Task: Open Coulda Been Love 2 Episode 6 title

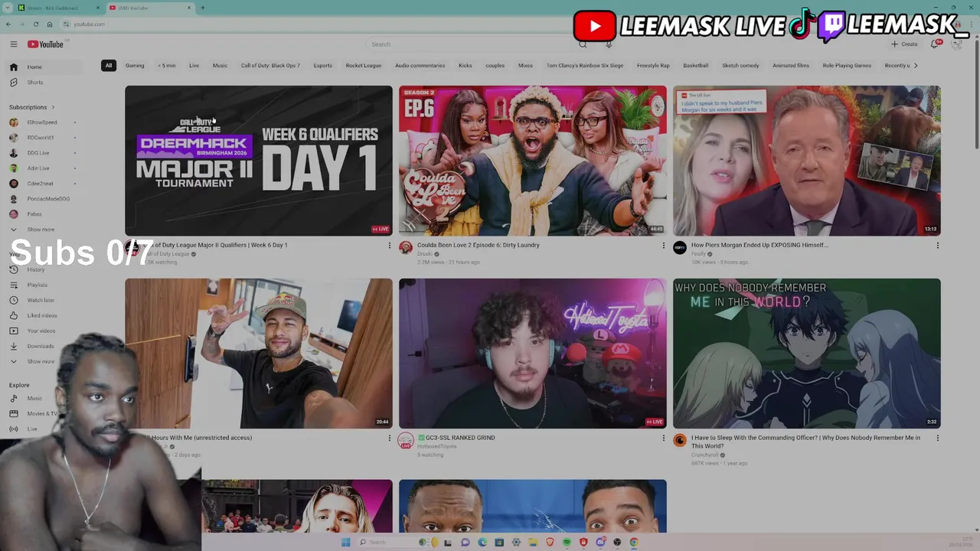Action: coord(479,245)
